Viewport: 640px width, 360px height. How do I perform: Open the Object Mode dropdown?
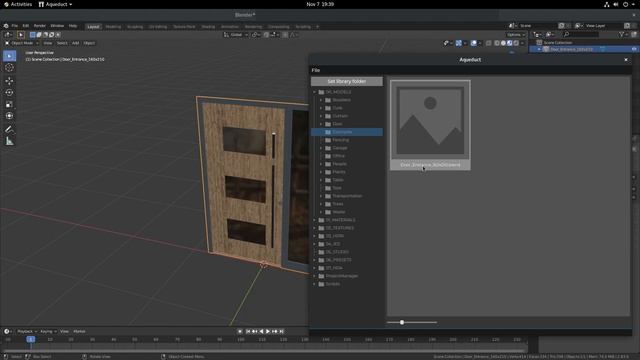pos(22,43)
